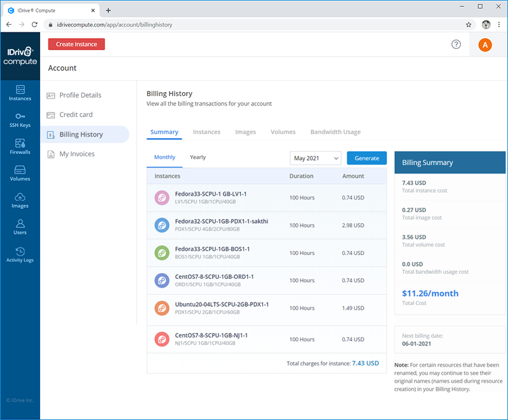
Task: Open SSH Keys in the sidebar
Action: [x=20, y=120]
